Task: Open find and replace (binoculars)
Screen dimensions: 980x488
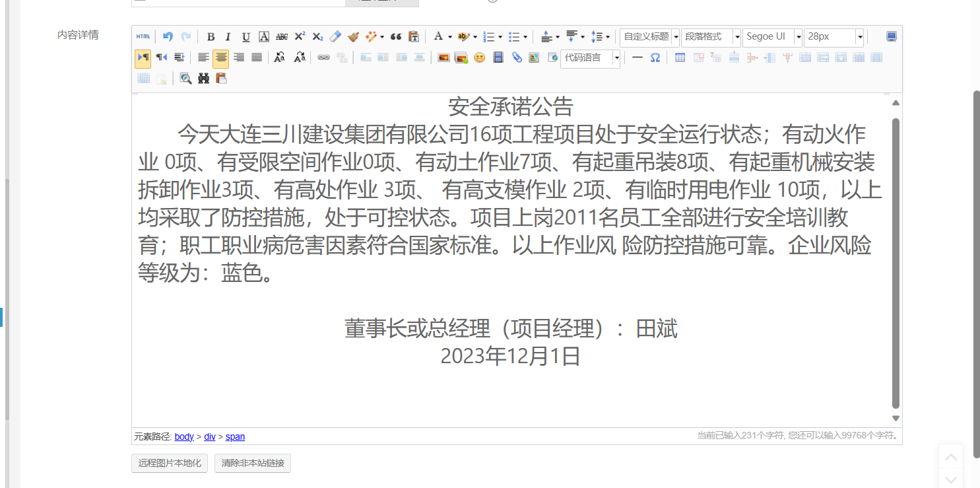Action: [x=203, y=79]
